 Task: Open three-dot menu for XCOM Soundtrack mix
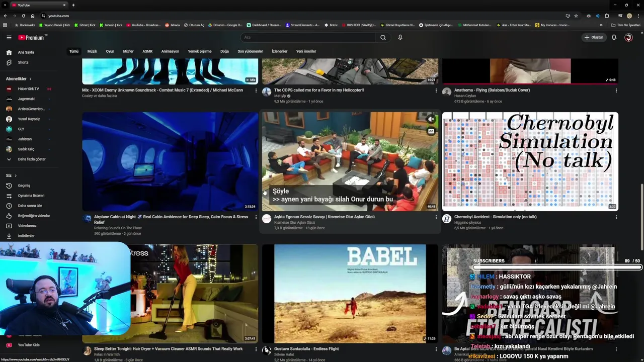[x=256, y=90]
